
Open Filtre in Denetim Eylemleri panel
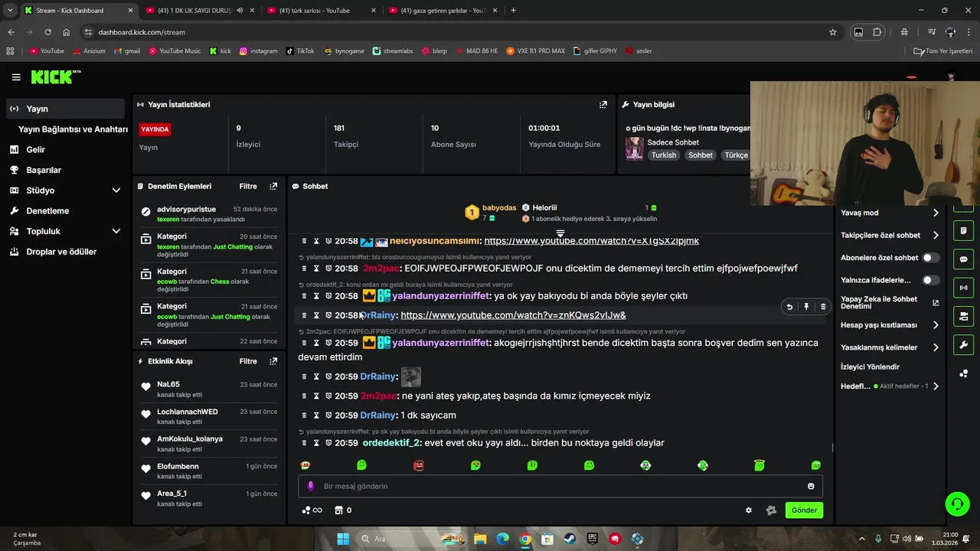click(x=248, y=186)
